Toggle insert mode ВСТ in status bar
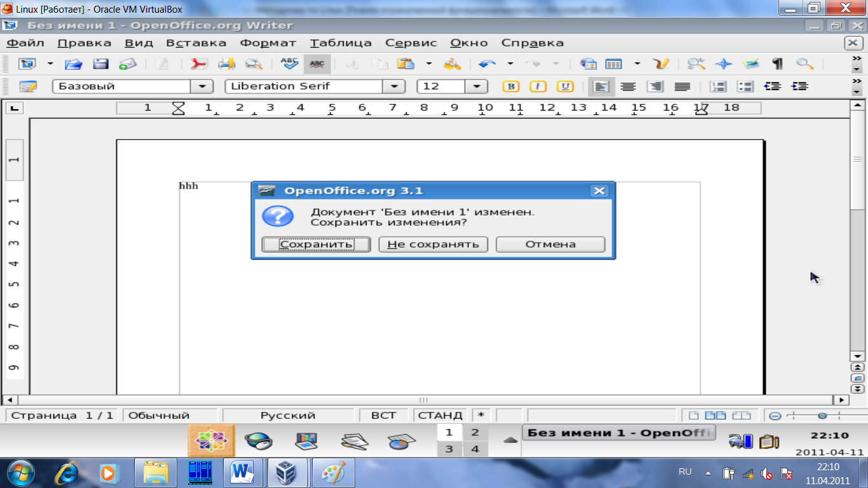Screen dimensions: 868x488 (x=383, y=416)
